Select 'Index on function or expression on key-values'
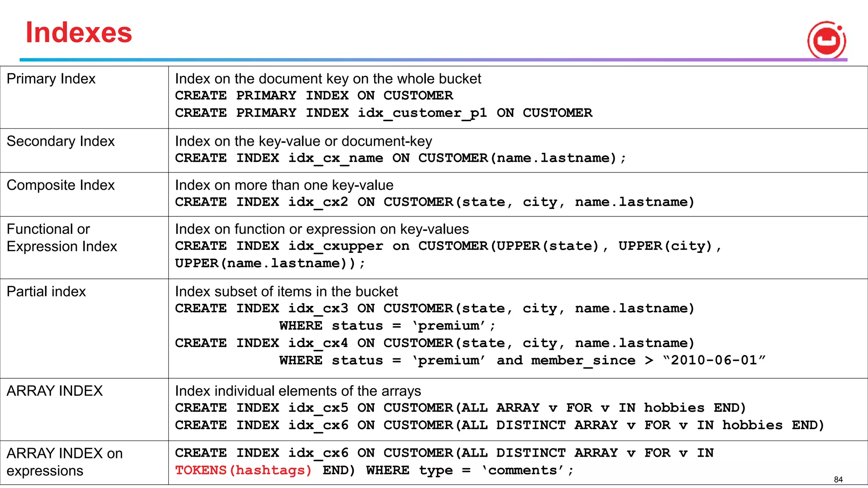 (x=322, y=229)
